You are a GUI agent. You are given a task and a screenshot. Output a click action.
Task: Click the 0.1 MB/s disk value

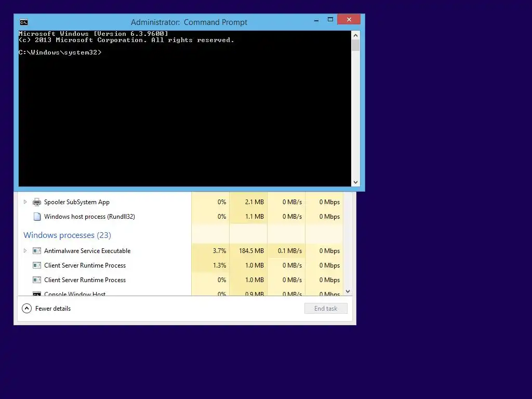point(290,251)
